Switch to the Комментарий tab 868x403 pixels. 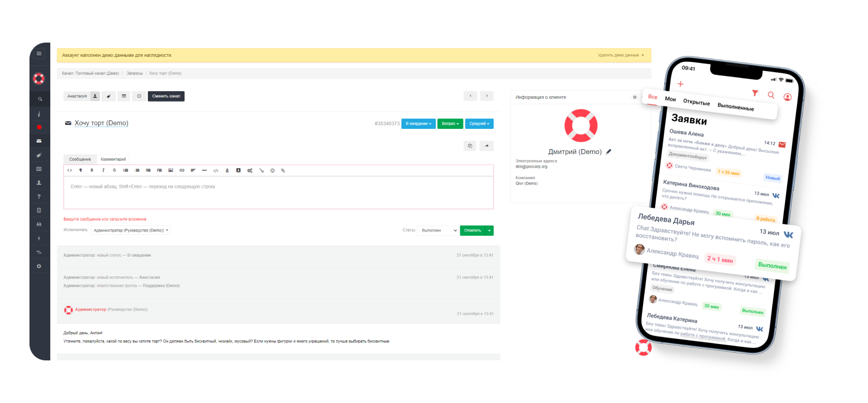tap(114, 159)
